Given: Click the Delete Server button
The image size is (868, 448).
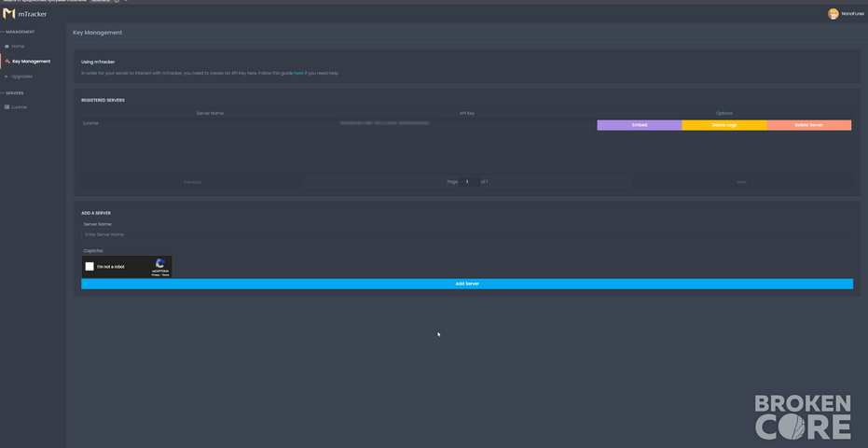Looking at the screenshot, I should pos(808,125).
